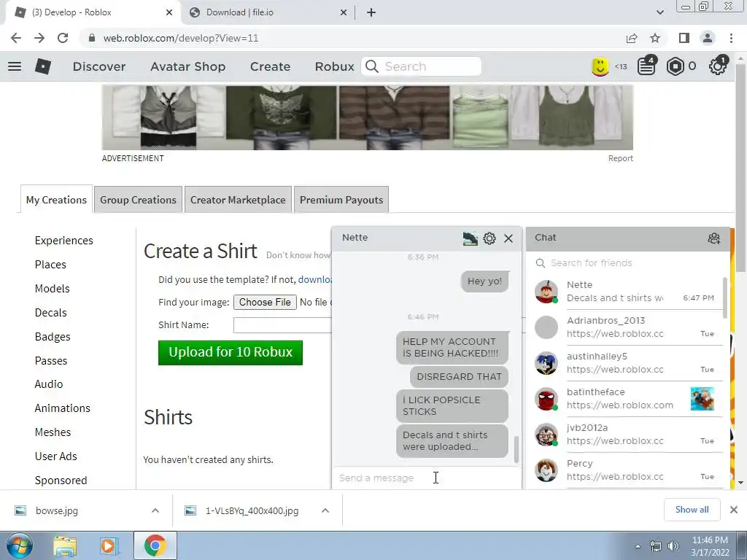Viewport: 747px width, 560px height.
Task: Click Upload for 10 Robux button
Action: pos(231,352)
